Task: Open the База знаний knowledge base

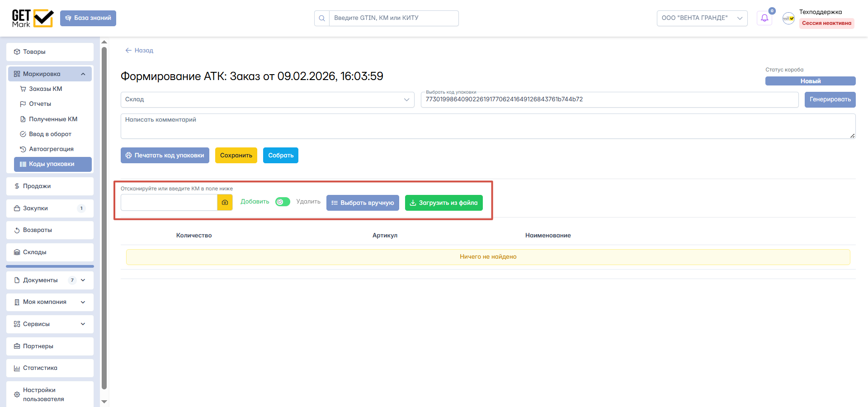Action: pyautogui.click(x=88, y=18)
